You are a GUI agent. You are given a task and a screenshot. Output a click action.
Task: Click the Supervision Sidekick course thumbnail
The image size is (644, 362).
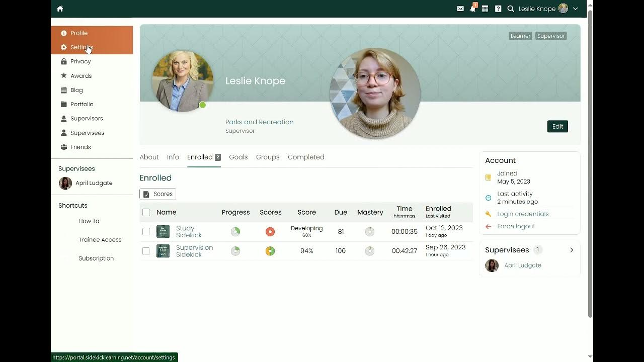[x=163, y=251]
